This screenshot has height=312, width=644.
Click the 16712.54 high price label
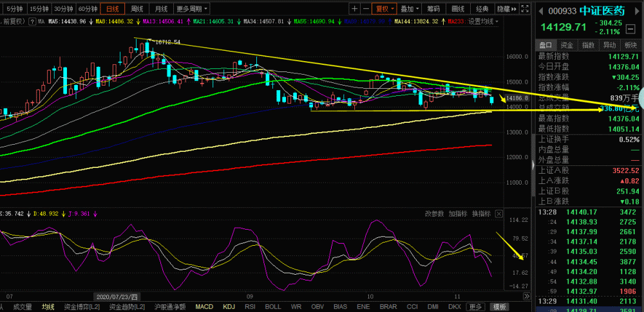pyautogui.click(x=167, y=42)
